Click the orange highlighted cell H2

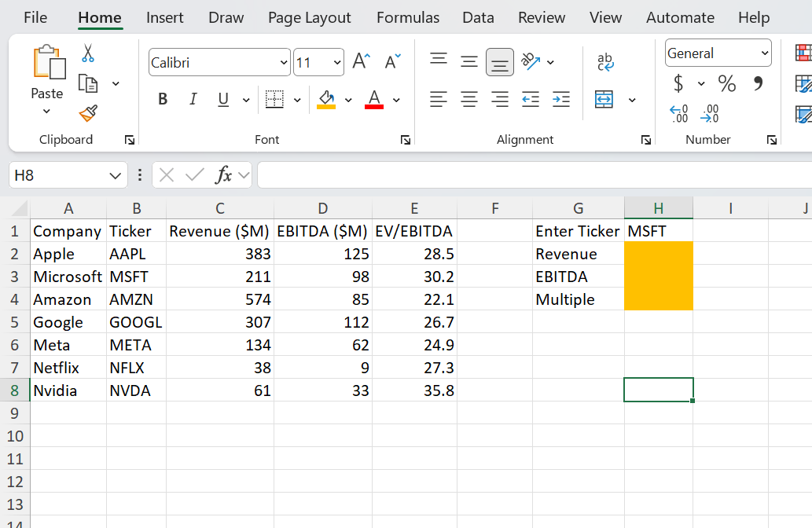(658, 253)
